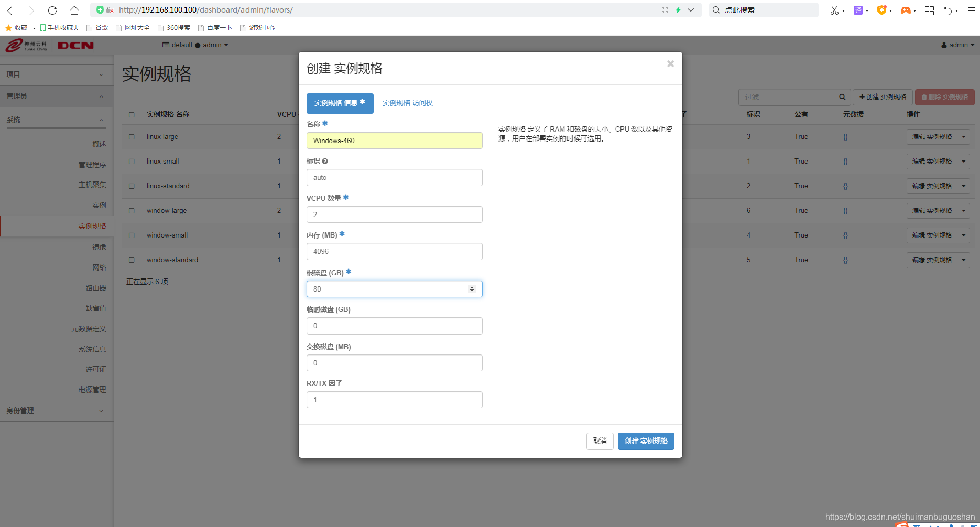The width and height of the screenshot is (980, 527).
Task: Collapse the 系统 sidebar subsection
Action: [x=56, y=120]
